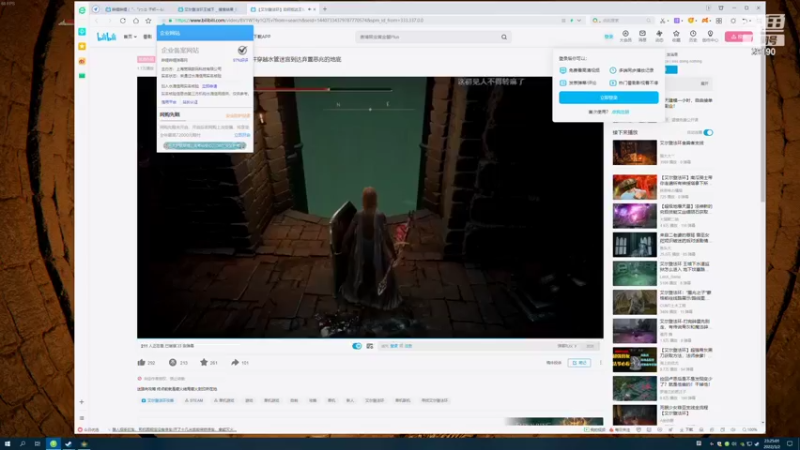Open first recommended video thumbnail
The image size is (800, 450).
(x=635, y=153)
